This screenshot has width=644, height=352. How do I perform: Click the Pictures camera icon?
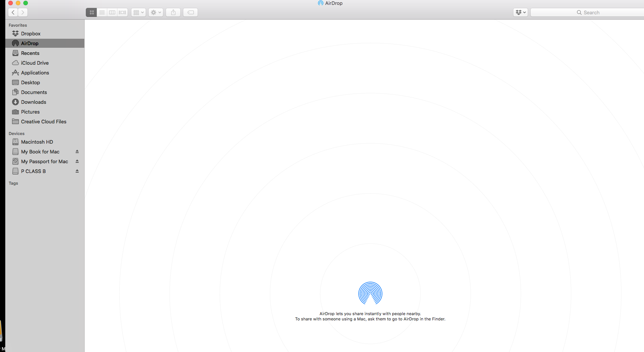pyautogui.click(x=15, y=112)
